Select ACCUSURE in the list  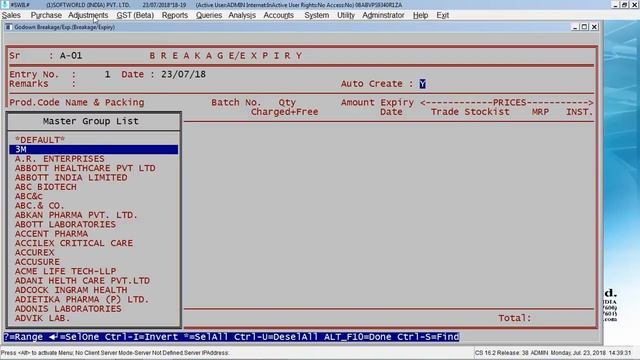click(x=93, y=262)
